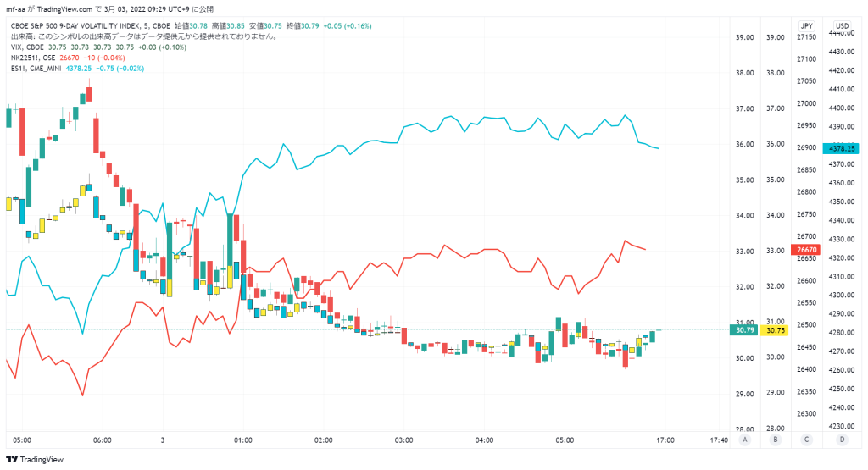The width and height of the screenshot is (868, 470).
Task: Click the 17:40 time axis label
Action: [x=719, y=440]
